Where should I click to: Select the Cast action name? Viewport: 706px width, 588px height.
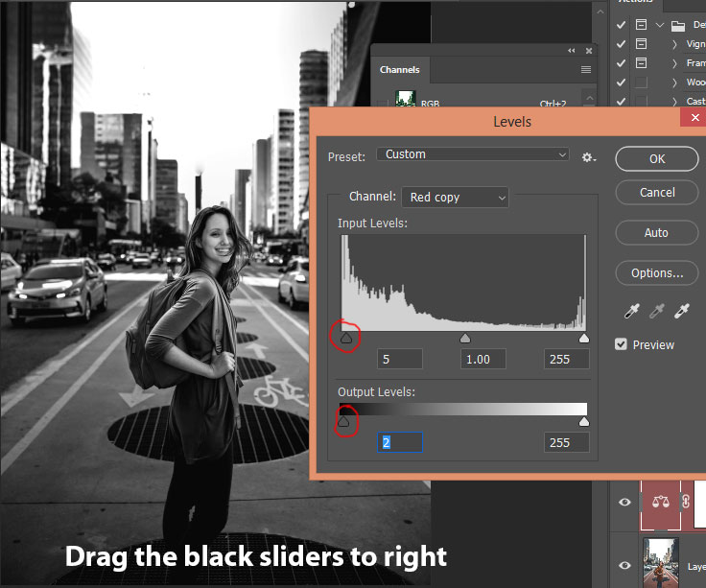point(695,101)
